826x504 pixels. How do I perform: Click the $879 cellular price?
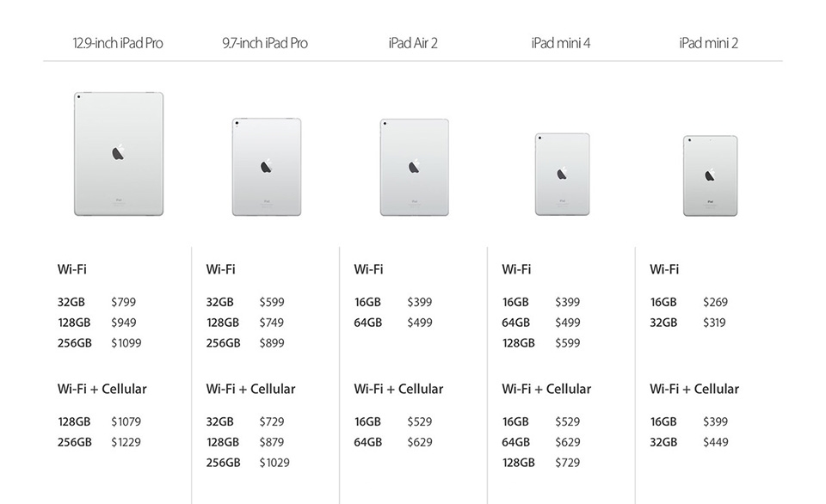click(271, 442)
